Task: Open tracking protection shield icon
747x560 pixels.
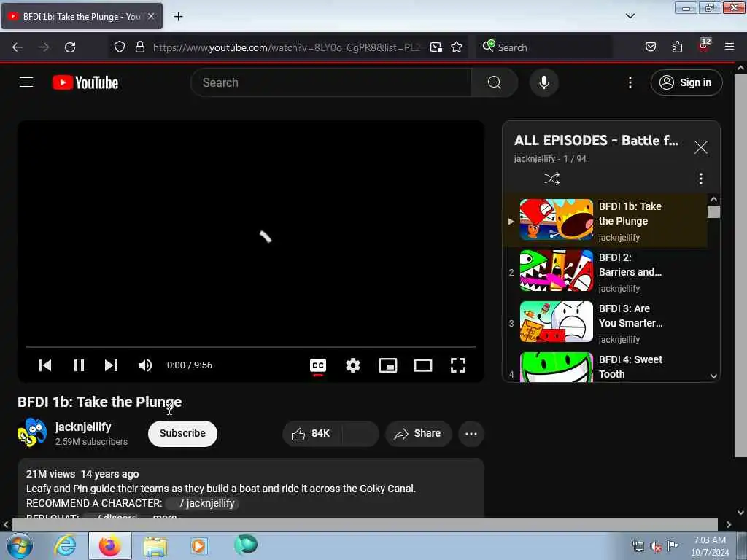Action: [120, 47]
